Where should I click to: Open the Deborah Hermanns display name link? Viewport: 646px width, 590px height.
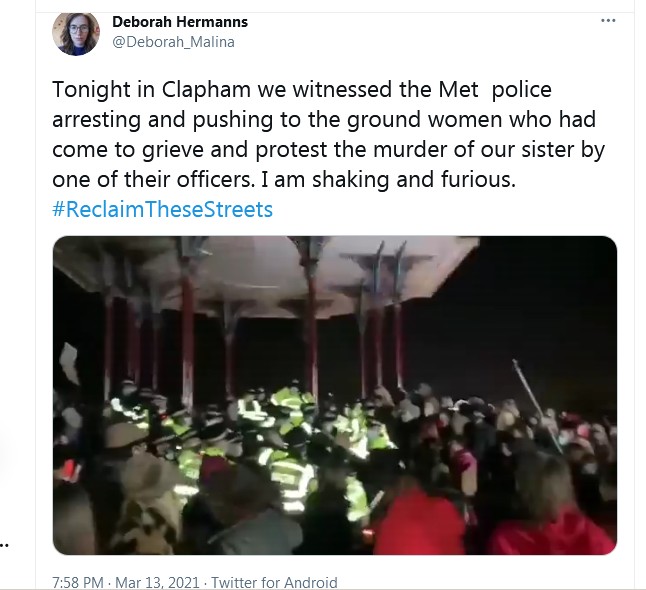point(180,22)
